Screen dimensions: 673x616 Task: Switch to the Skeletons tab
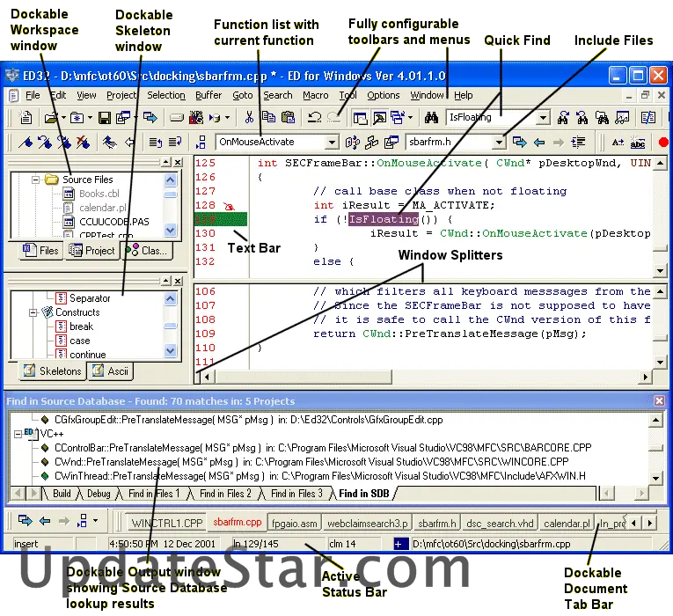[52, 370]
